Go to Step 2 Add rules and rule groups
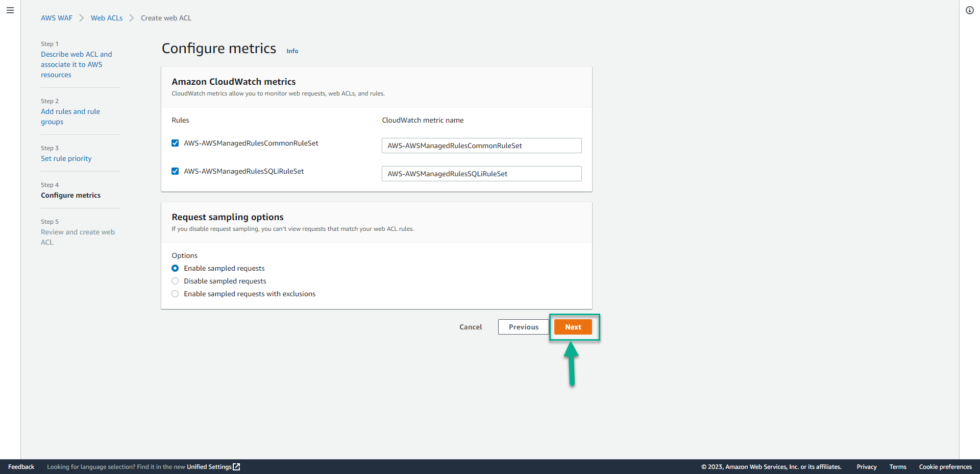The height and width of the screenshot is (474, 980). click(70, 116)
